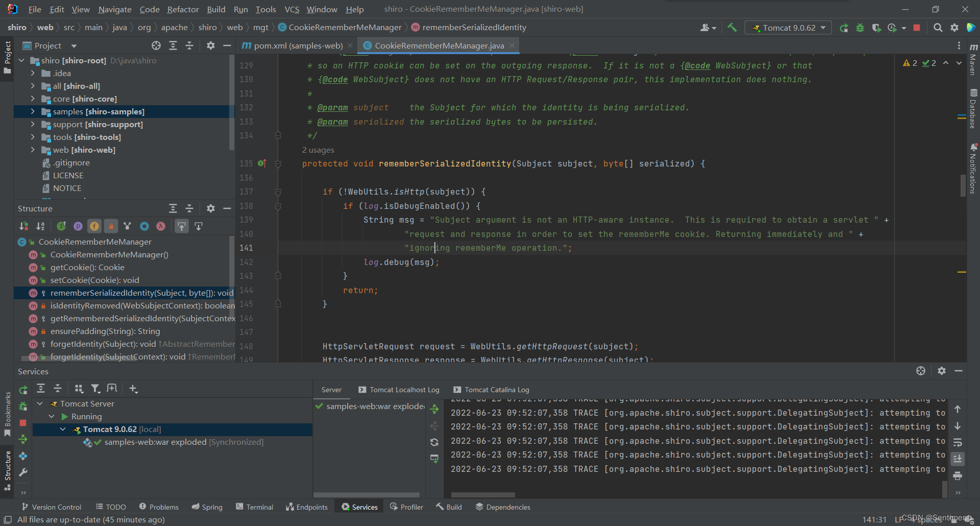Rerun Tomcat from main toolbar
Viewport: 980px width, 526px height.
[844, 28]
